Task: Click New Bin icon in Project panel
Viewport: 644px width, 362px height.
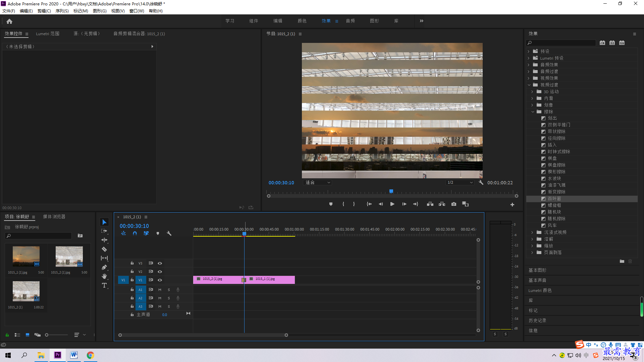Action: (x=80, y=236)
